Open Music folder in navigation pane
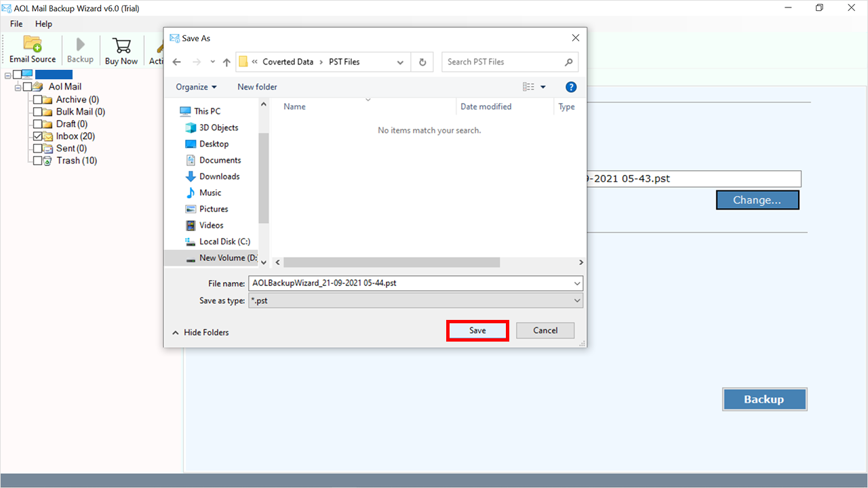Viewport: 868px width, 488px height. (x=203, y=192)
